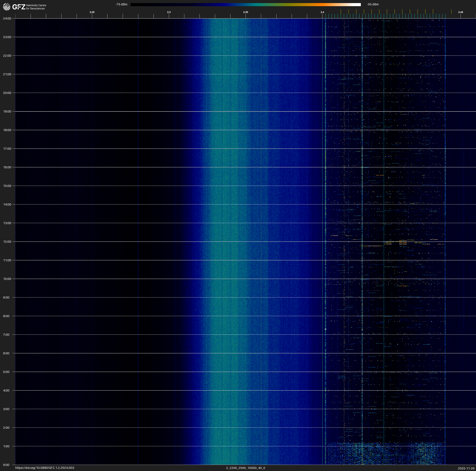The image size is (476, 471).
Task: Click the 24:00 time axis label
Action: coord(7,18)
